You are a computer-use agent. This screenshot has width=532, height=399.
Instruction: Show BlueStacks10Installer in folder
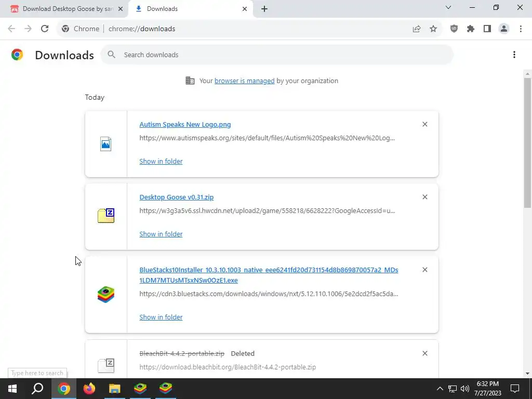tap(161, 317)
